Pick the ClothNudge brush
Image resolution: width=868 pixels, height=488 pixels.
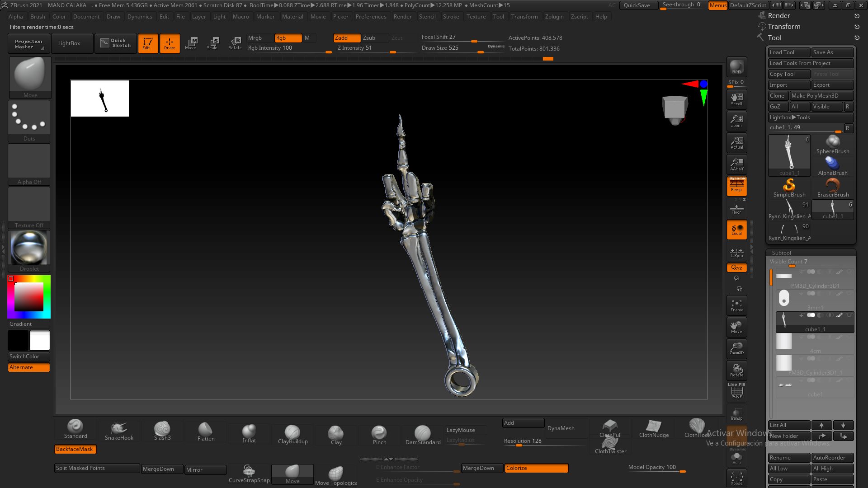(x=654, y=427)
